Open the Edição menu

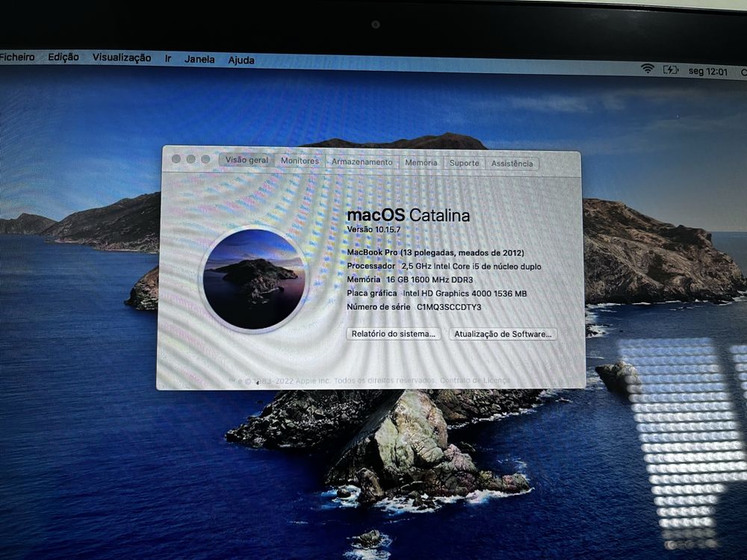pyautogui.click(x=63, y=57)
